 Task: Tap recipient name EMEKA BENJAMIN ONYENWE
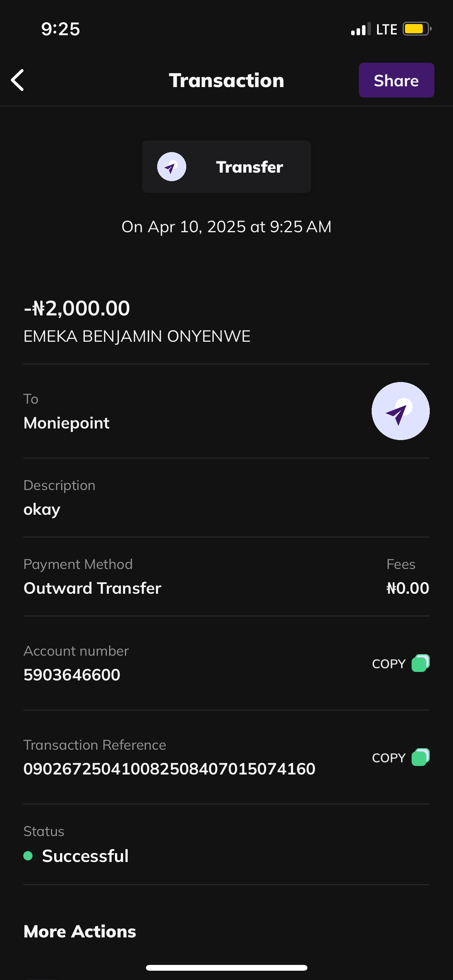[137, 336]
